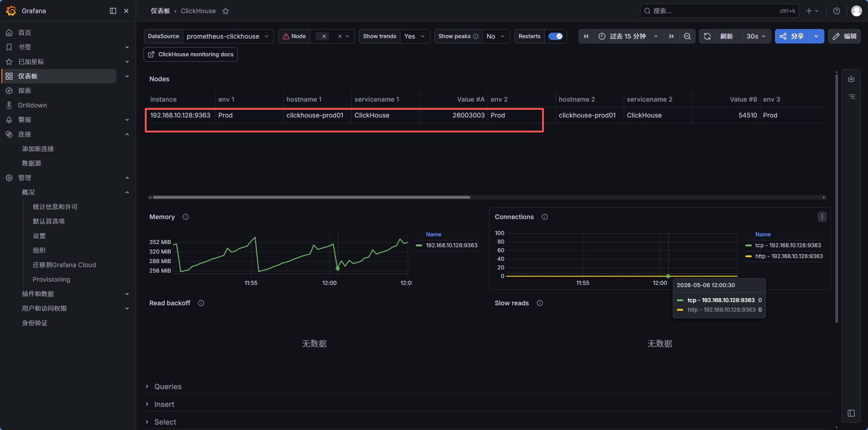Open 探索 in the sidebar
868x430 pixels.
click(25, 91)
